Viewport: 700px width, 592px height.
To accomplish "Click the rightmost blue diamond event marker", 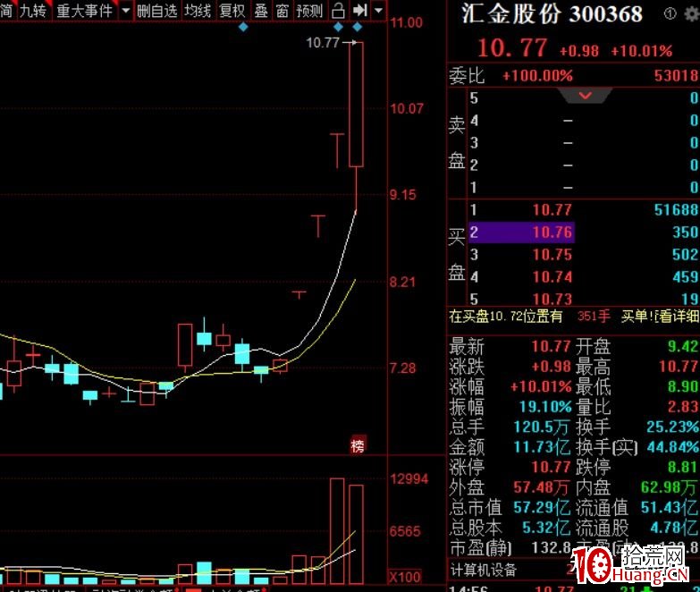I will (357, 27).
